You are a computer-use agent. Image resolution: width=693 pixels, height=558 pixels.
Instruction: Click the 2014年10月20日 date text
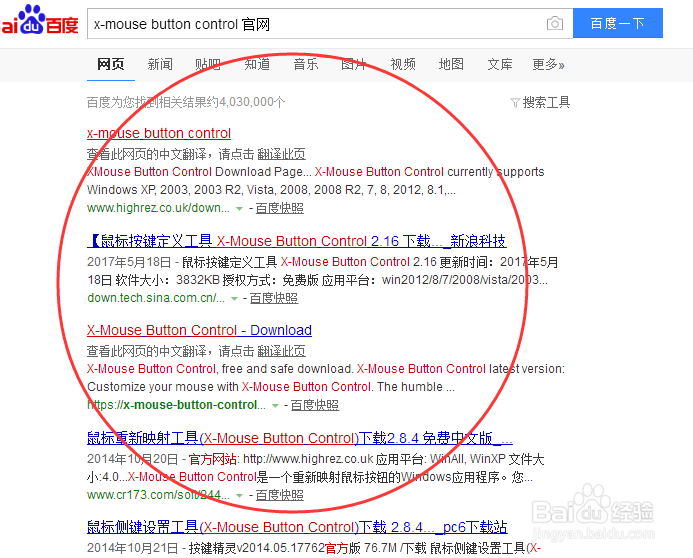tap(132, 459)
